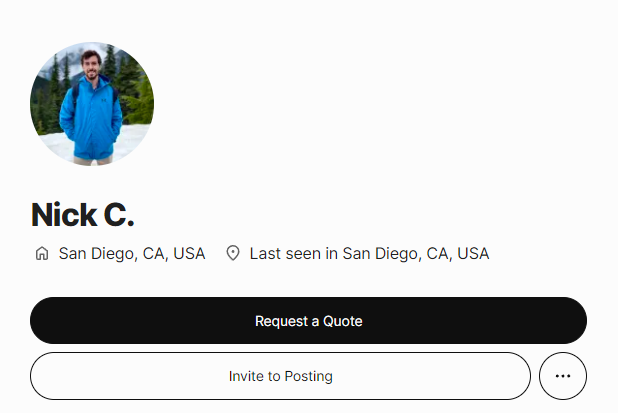Open the horizontal ellipsis icon button
This screenshot has width=618, height=413.
click(562, 376)
